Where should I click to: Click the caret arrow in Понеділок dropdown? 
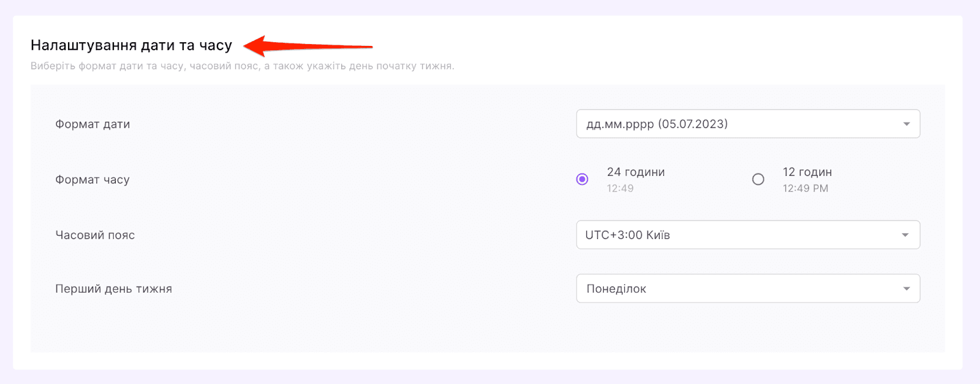pyautogui.click(x=907, y=289)
